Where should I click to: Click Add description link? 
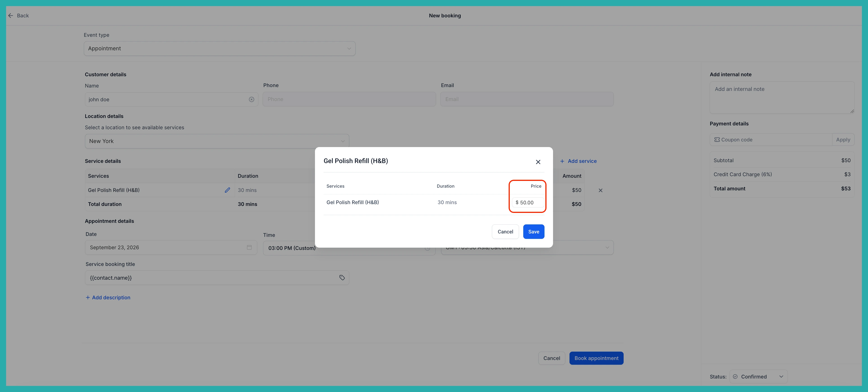108,298
